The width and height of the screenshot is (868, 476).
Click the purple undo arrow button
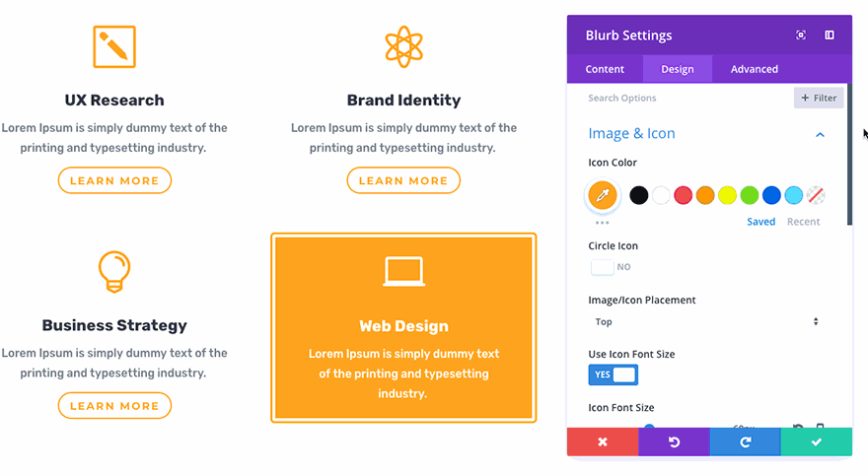[x=674, y=442]
